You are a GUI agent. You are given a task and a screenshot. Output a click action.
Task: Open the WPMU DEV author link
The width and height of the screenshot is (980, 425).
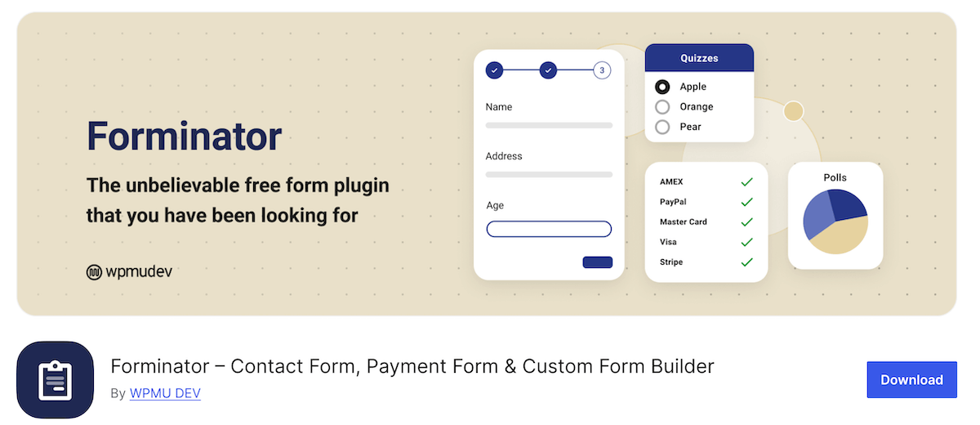click(165, 393)
